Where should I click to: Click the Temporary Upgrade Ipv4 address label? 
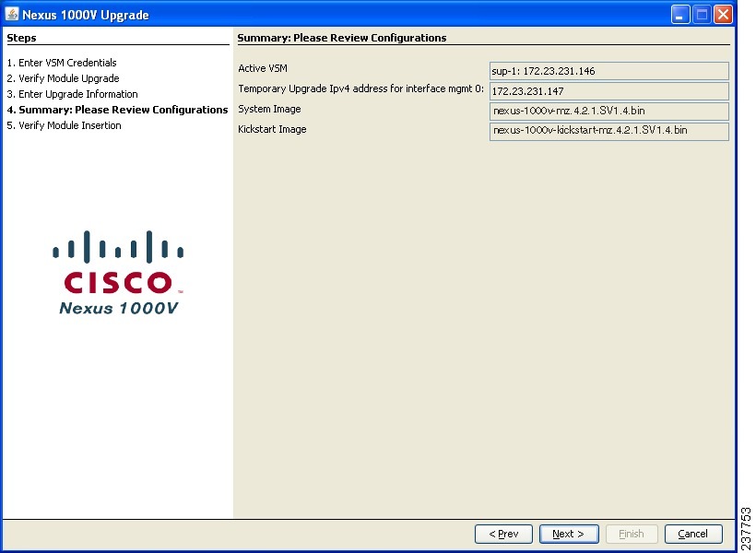360,88
